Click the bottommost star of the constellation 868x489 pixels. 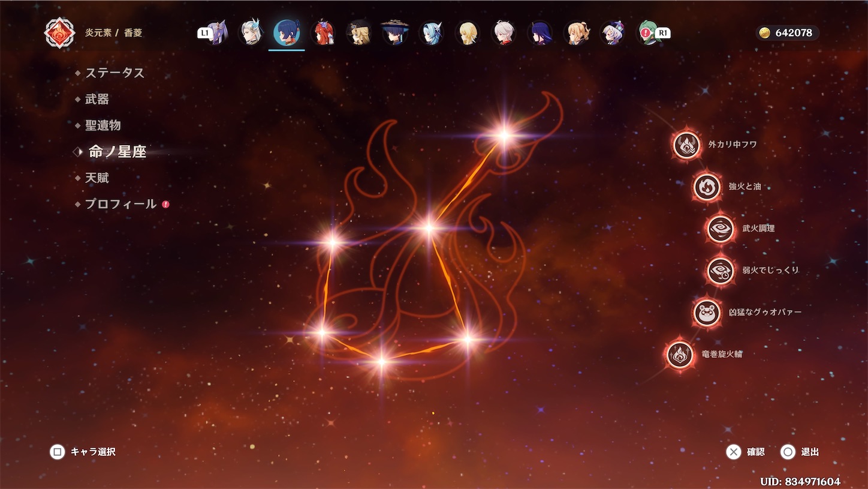[x=381, y=361]
